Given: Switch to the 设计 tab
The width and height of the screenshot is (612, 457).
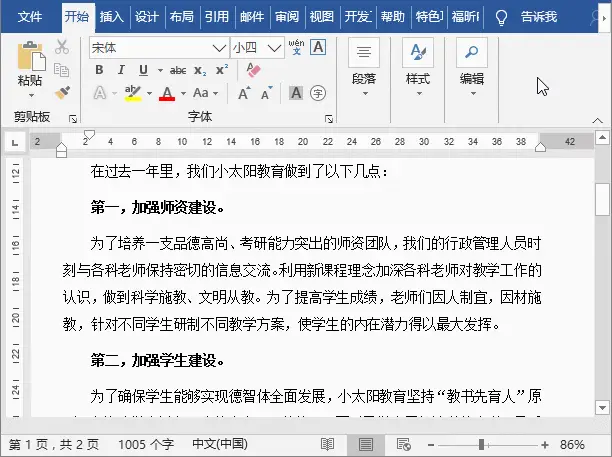Looking at the screenshot, I should tap(147, 17).
